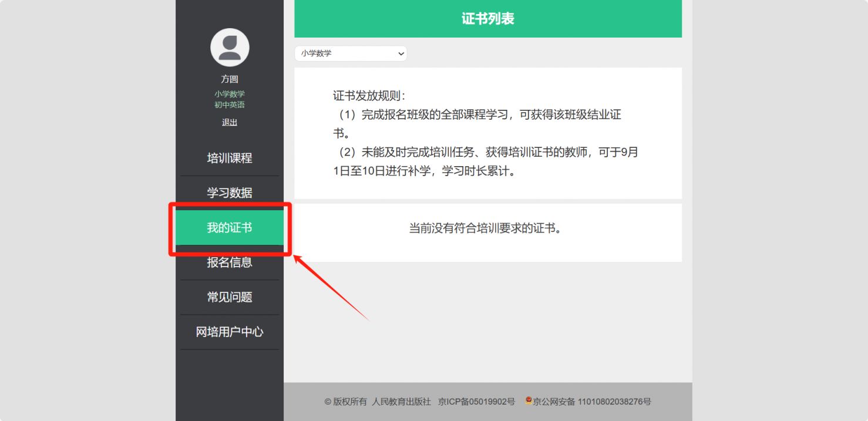Image resolution: width=868 pixels, height=421 pixels.
Task: Click the 证书发放规则 heading text
Action: click(369, 96)
